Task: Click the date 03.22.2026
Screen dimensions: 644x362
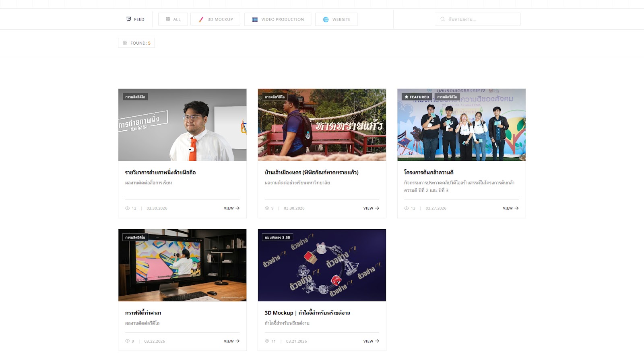Action: (x=155, y=341)
